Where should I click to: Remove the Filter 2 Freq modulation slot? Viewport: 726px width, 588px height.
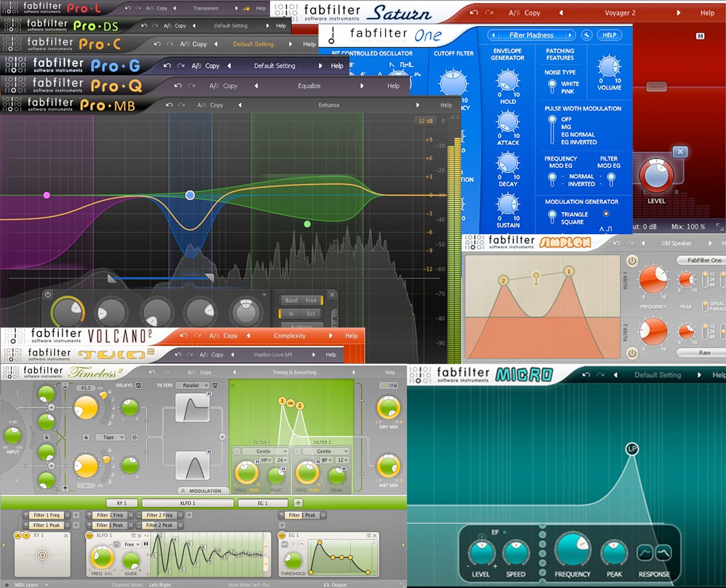click(180, 514)
